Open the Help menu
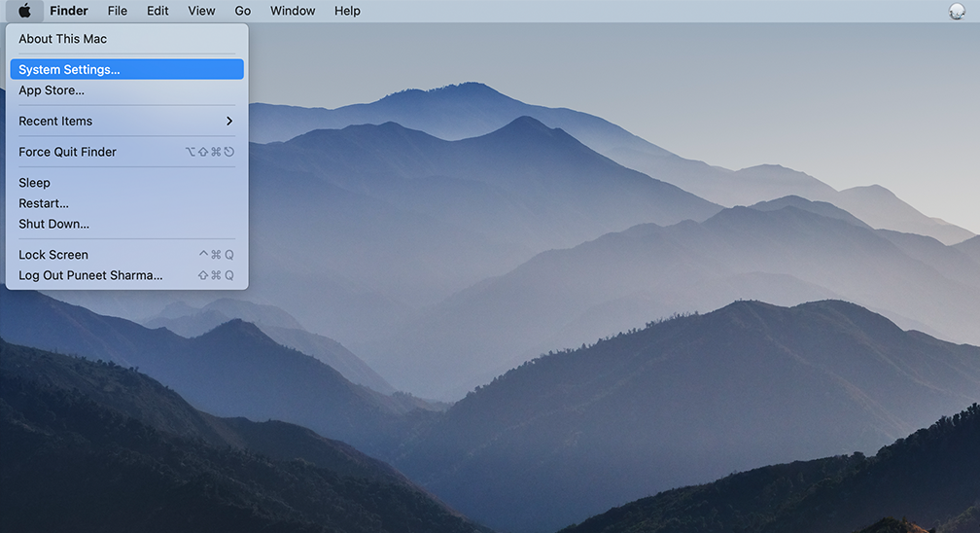980x533 pixels. (347, 12)
